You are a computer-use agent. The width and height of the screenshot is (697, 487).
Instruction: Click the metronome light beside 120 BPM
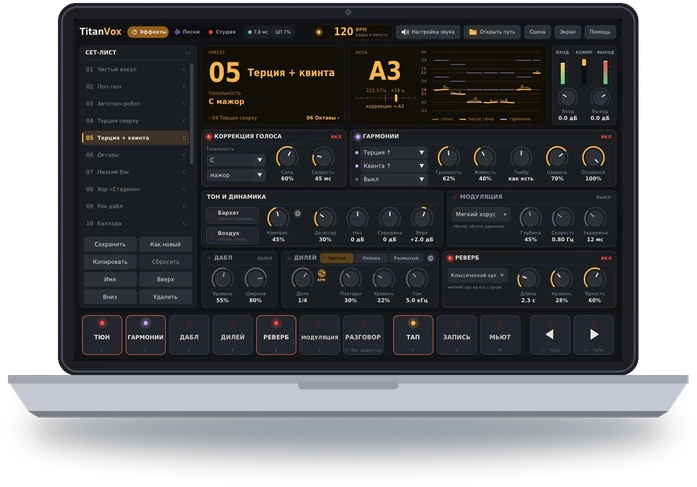tap(319, 32)
